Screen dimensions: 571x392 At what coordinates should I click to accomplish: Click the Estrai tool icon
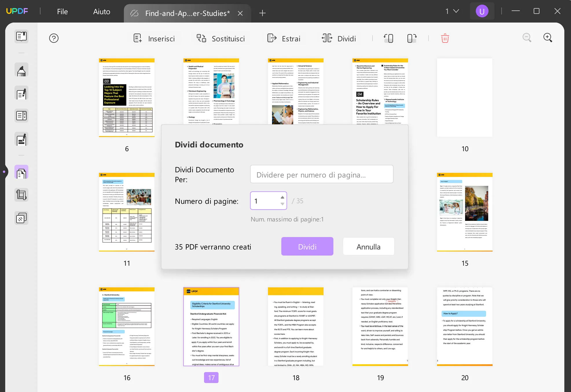pyautogui.click(x=272, y=39)
